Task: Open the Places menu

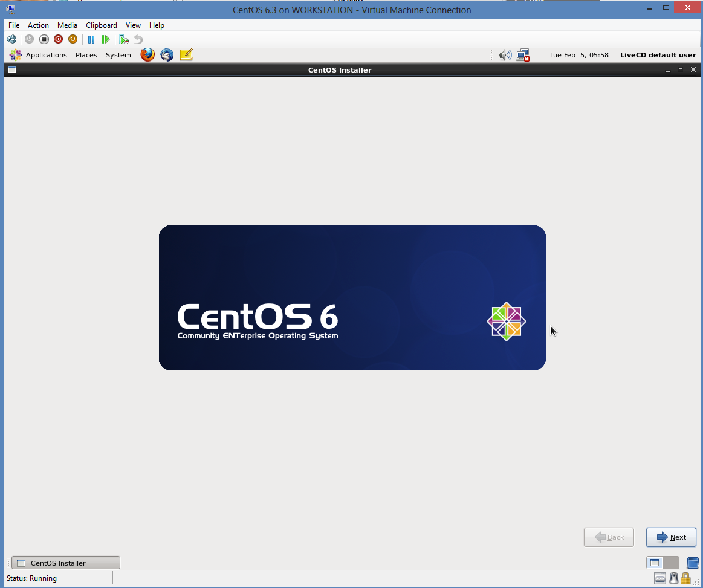Action: 86,55
